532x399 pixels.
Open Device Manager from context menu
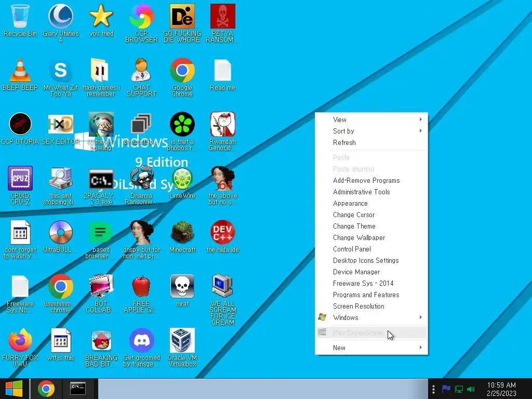pos(371,272)
